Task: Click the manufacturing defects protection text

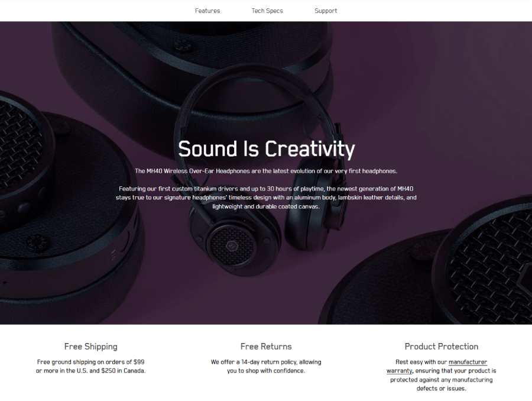Action: [442, 375]
